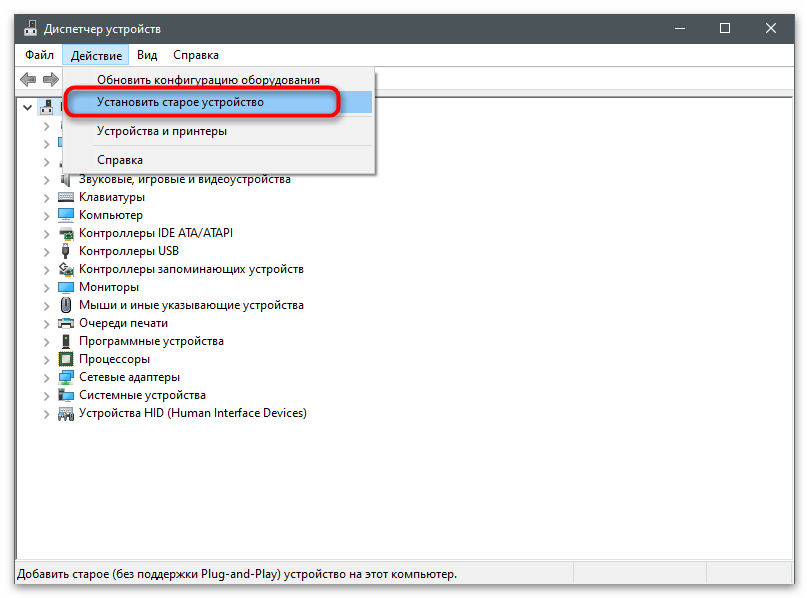Image resolution: width=809 pixels, height=598 pixels.
Task: Choose Обновить конфигурацию оборудования
Action: (208, 80)
